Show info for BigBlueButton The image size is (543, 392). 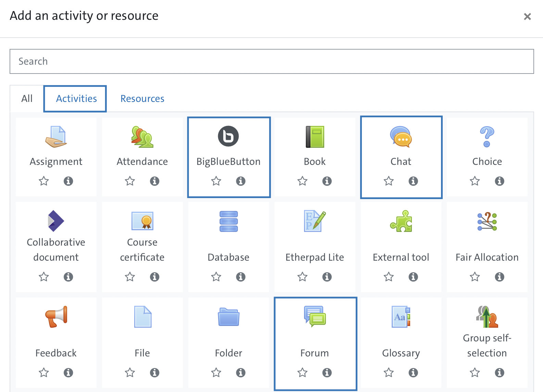241,181
